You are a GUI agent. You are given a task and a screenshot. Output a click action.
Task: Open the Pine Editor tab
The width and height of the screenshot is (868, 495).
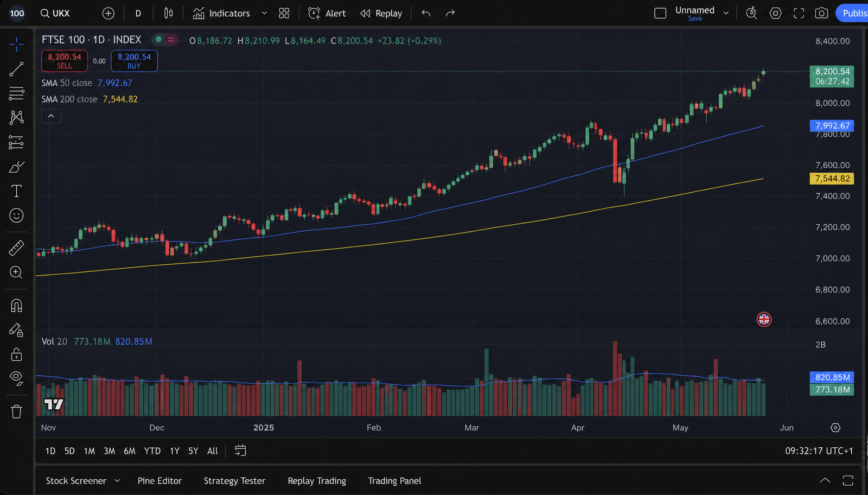tap(159, 481)
